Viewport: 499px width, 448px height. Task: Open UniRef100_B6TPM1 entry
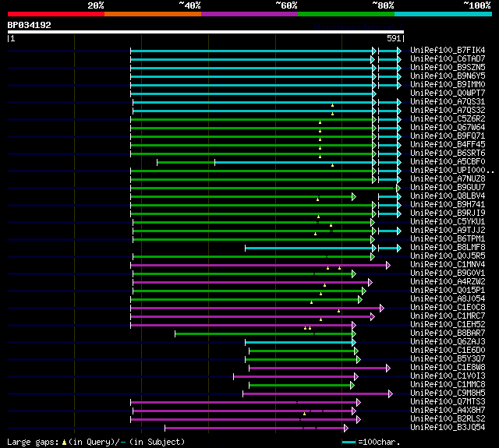tap(448, 239)
